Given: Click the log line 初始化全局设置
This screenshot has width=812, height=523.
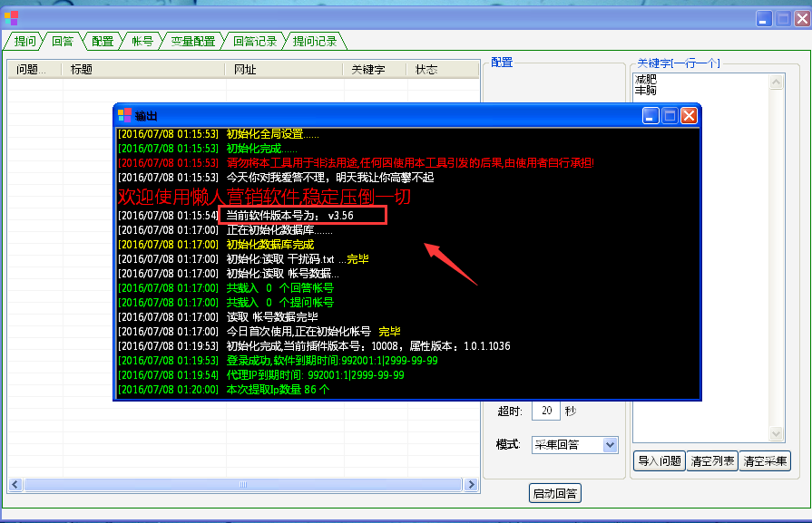Looking at the screenshot, I should click(219, 134).
